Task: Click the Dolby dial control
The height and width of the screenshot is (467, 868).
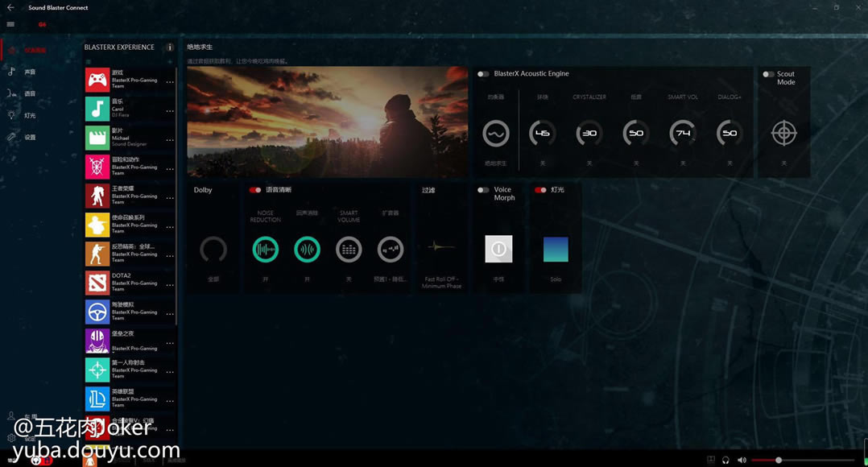Action: [213, 250]
